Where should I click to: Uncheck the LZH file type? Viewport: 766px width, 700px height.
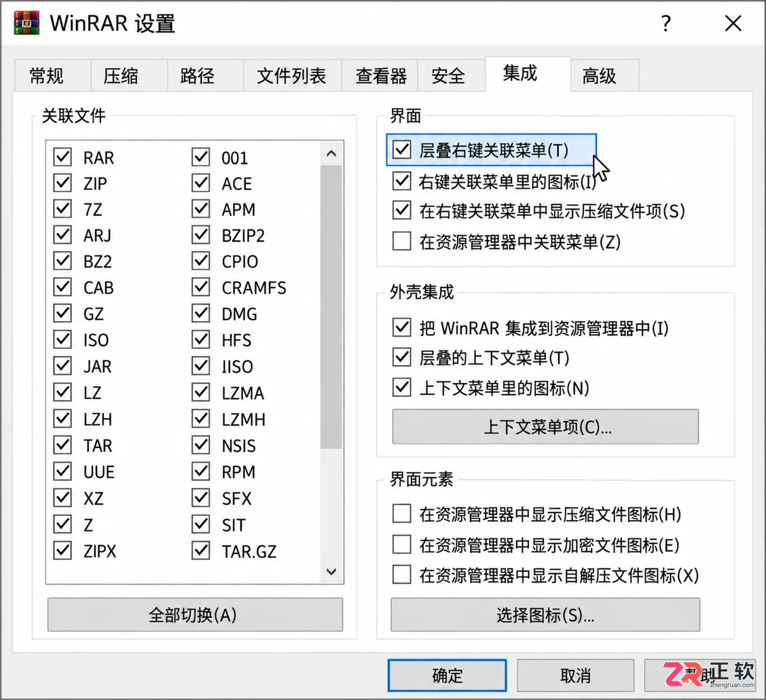tap(62, 419)
